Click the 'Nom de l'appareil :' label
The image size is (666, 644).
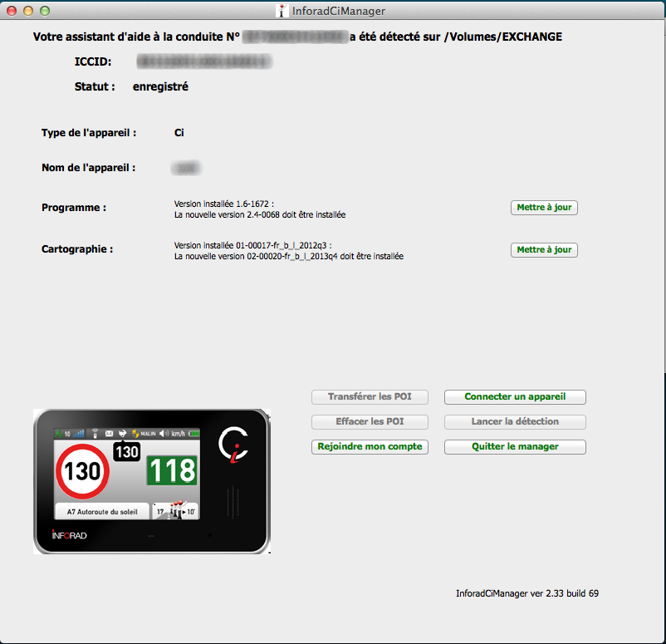[x=88, y=168]
